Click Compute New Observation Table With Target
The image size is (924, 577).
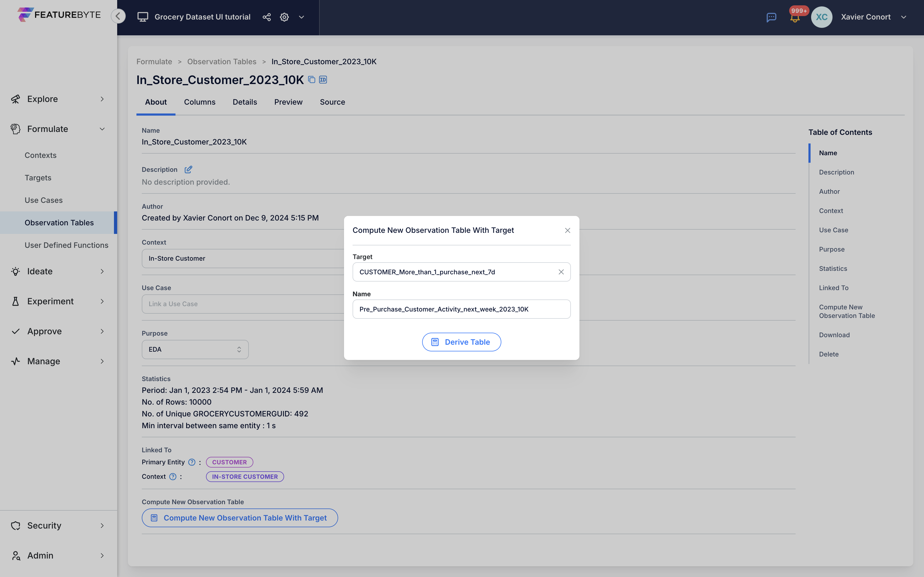coord(240,518)
